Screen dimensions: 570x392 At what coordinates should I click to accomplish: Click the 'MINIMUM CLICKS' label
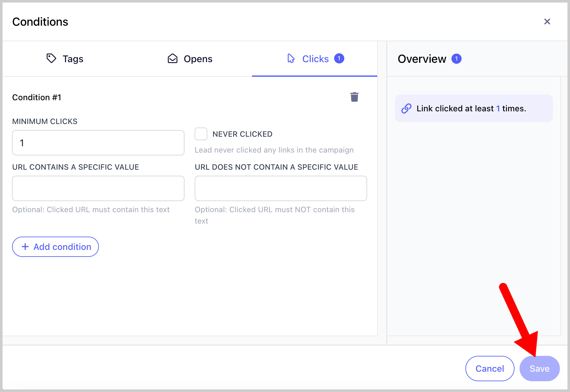pos(45,121)
